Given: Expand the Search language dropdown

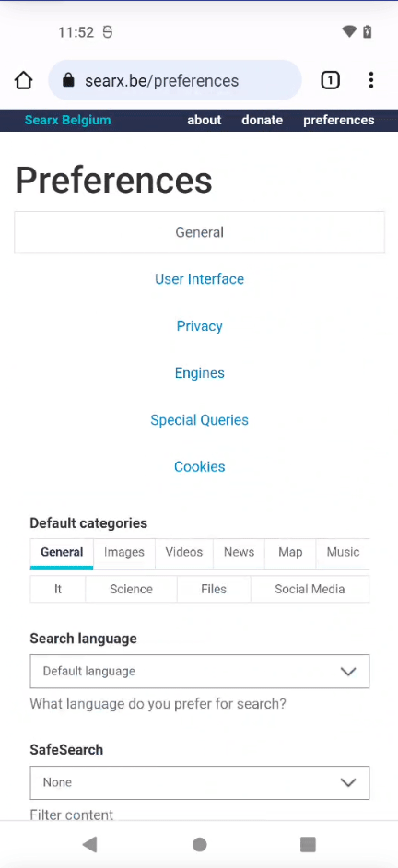Looking at the screenshot, I should click(199, 672).
